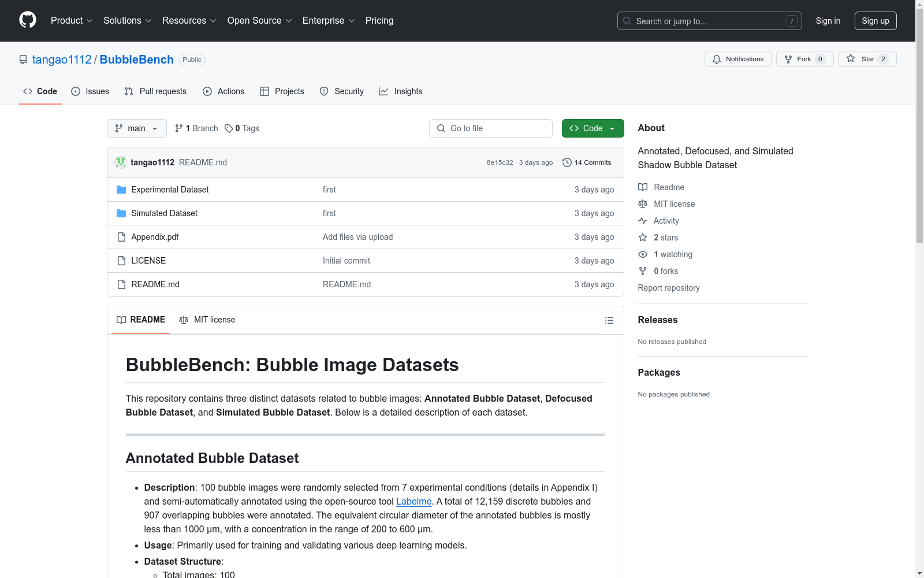
Task: Click the repository icon before tangao1112
Action: (23, 60)
